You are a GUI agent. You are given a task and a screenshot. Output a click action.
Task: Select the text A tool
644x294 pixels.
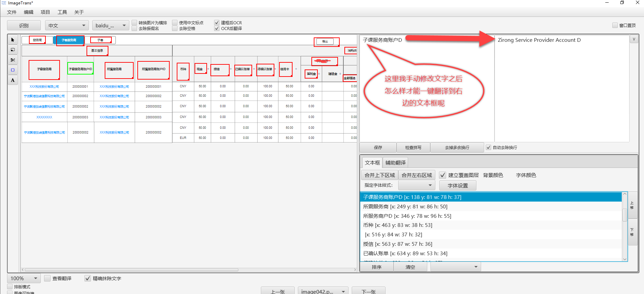click(x=13, y=80)
